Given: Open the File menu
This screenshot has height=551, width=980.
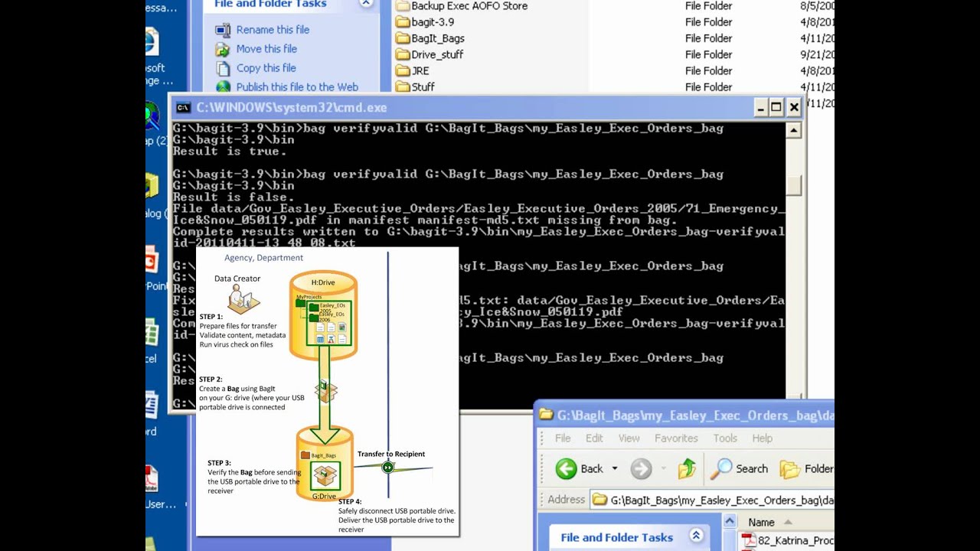Looking at the screenshot, I should point(563,438).
